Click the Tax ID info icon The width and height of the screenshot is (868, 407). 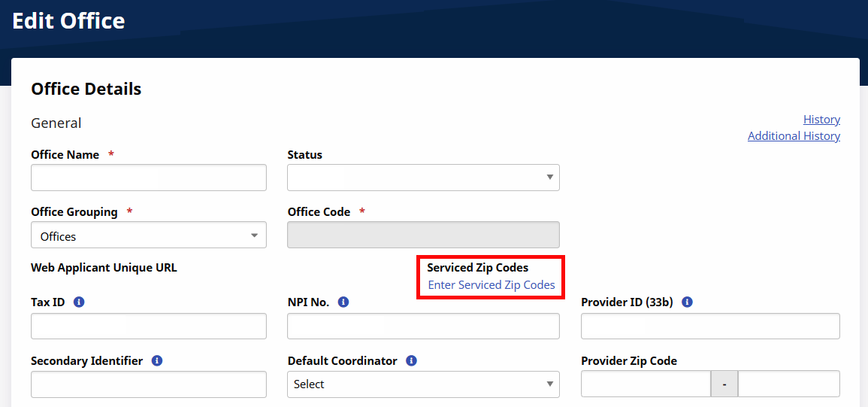pyautogui.click(x=79, y=302)
